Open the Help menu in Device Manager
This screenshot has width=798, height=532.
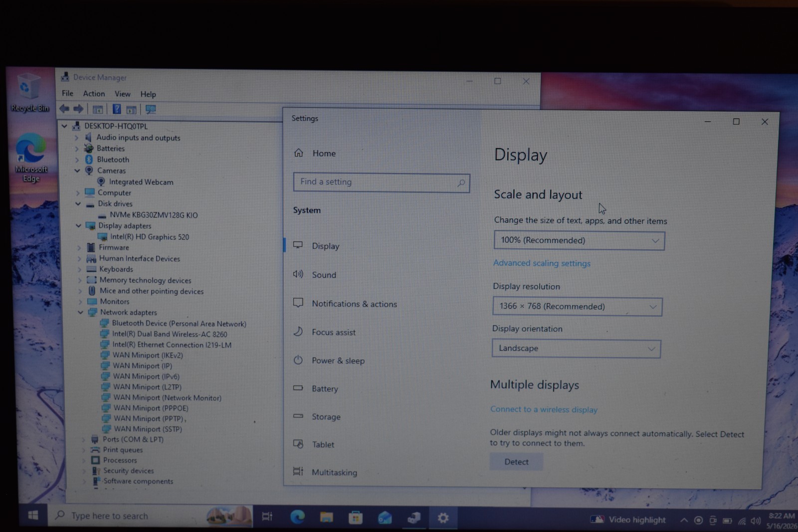pos(148,94)
